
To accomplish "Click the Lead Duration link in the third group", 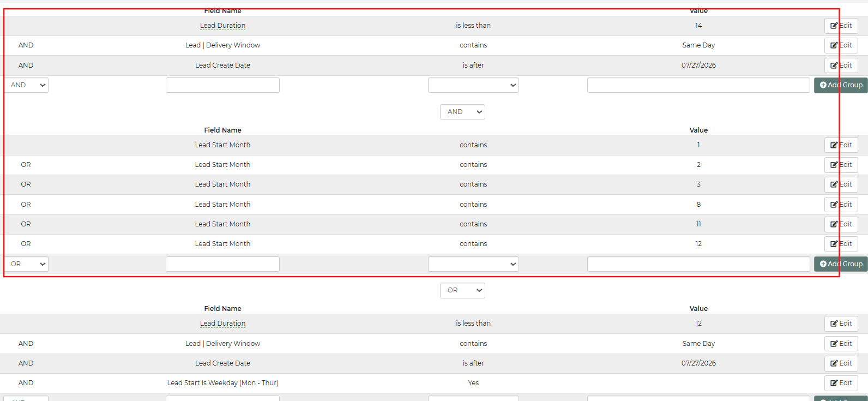I will [x=222, y=324].
